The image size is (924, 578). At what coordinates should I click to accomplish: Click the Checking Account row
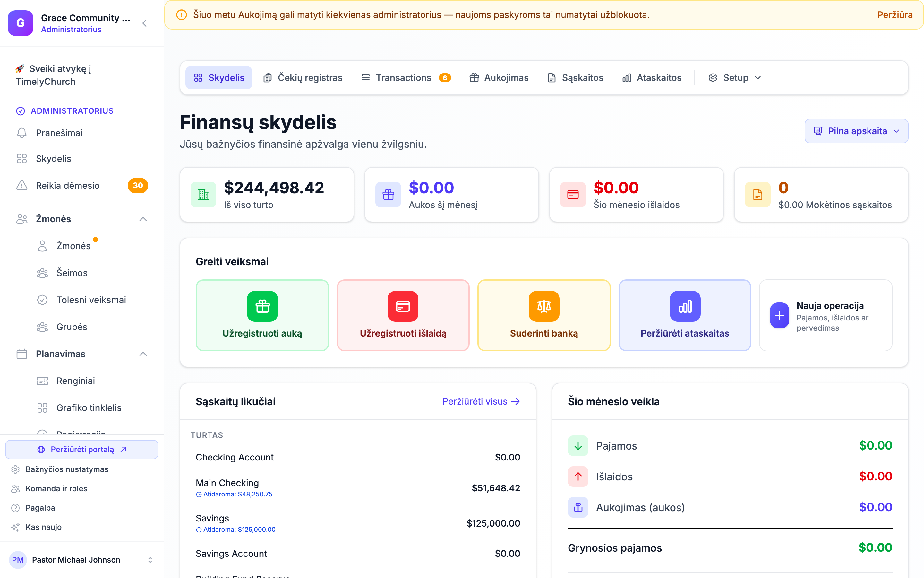tap(358, 457)
